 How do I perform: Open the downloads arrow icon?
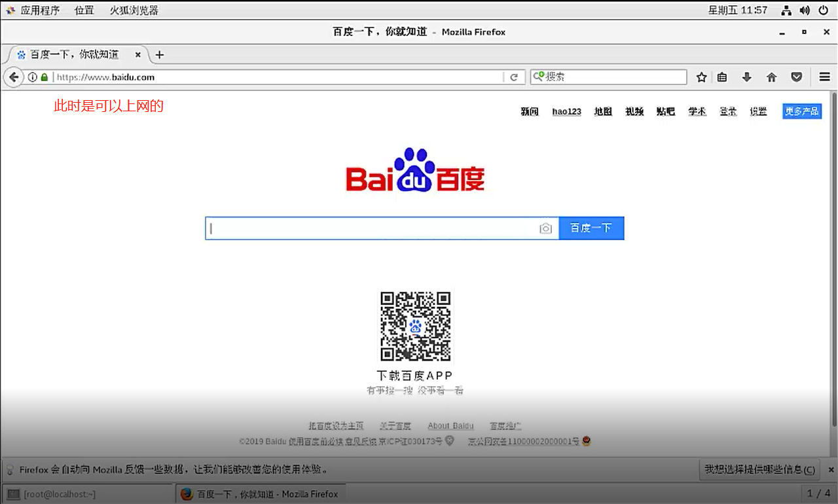point(746,77)
